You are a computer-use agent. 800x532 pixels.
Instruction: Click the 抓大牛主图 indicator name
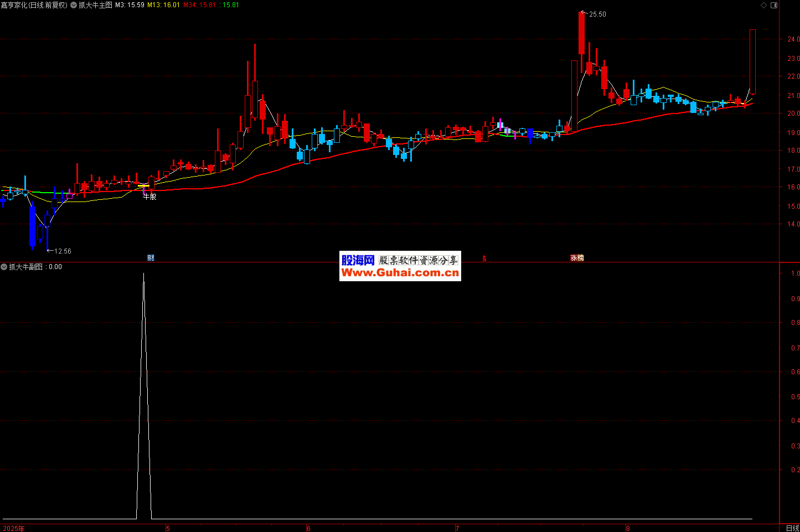coord(95,5)
